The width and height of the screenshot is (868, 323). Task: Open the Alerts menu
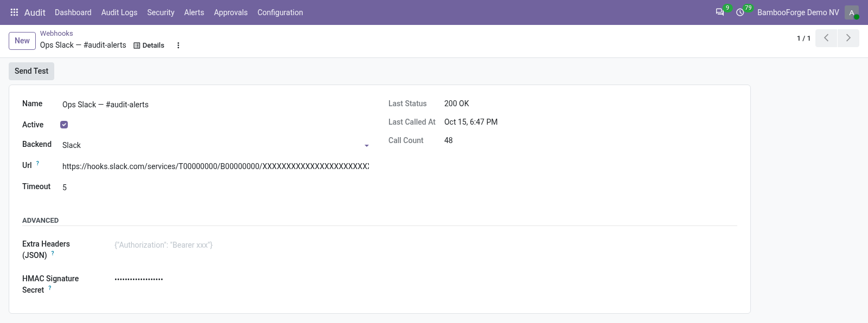[194, 12]
